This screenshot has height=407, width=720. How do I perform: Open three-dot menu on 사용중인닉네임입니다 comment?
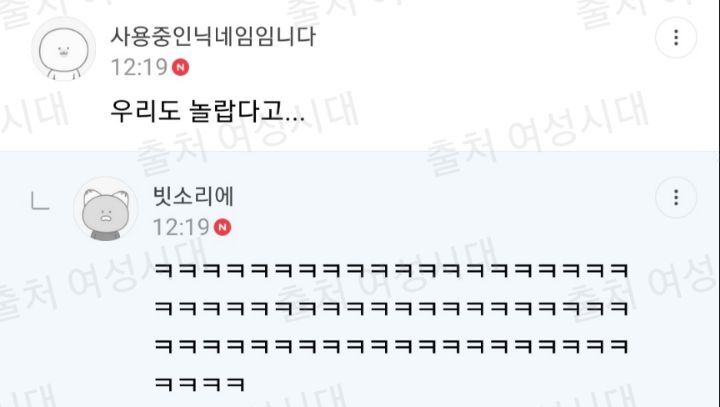pyautogui.click(x=676, y=38)
